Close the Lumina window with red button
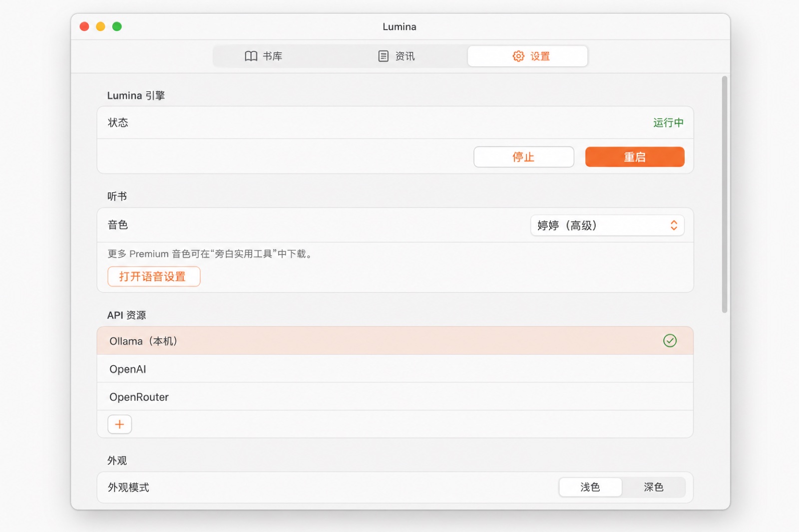 (84, 26)
